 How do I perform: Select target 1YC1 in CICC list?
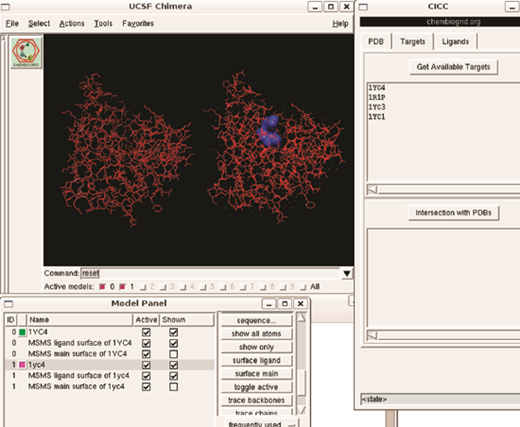pyautogui.click(x=377, y=117)
